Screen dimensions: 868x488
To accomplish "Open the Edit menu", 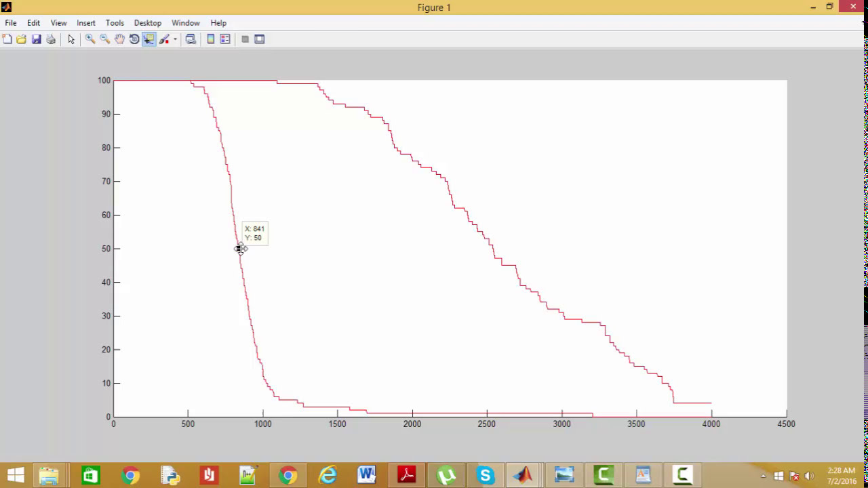I will click(x=33, y=23).
